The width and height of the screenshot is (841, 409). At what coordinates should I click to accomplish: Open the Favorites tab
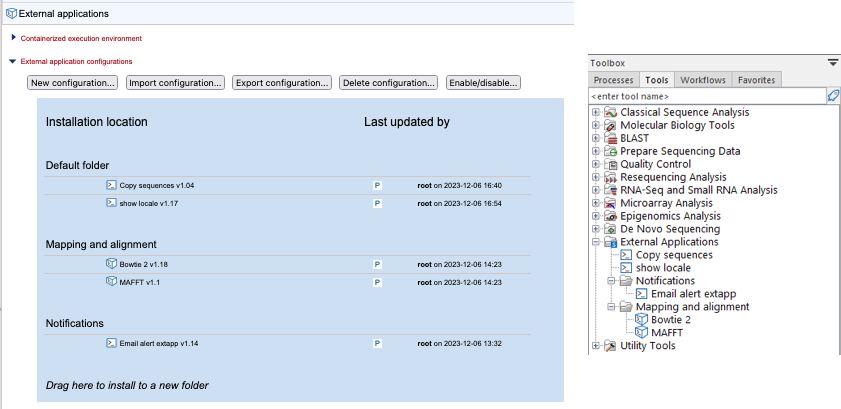click(x=756, y=80)
